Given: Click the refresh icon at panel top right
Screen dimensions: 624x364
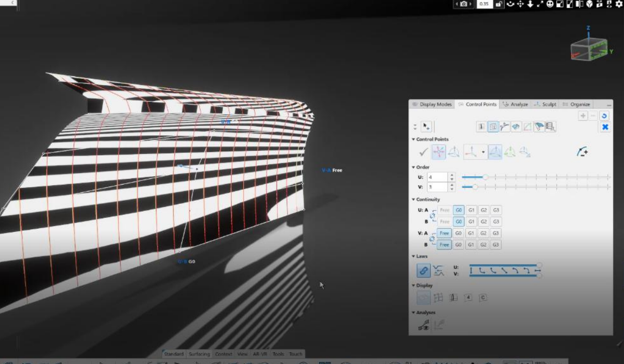Looking at the screenshot, I should point(604,116).
